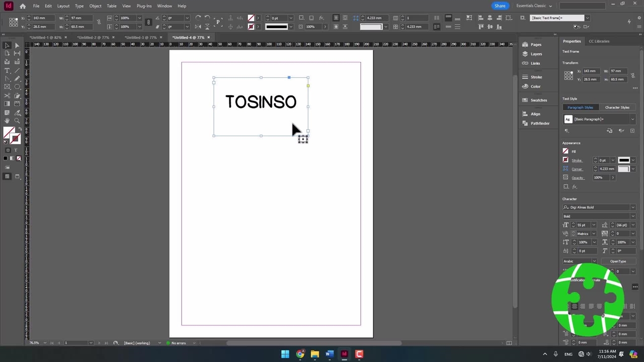Toggle constrain proportions link in Transform
This screenshot has height=362, width=644.
point(632,75)
